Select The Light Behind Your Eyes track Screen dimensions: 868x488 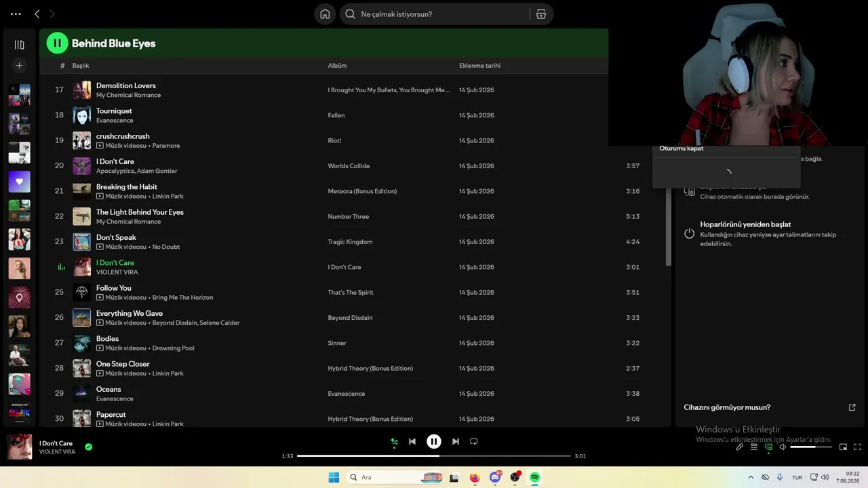[140, 212]
